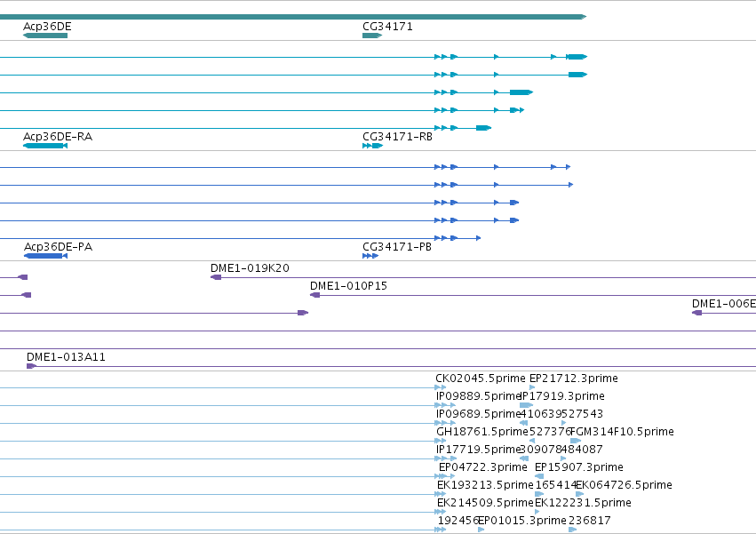The image size is (756, 534).
Task: Select the purple arrowhead below DME1-013A11
Action: [31, 366]
